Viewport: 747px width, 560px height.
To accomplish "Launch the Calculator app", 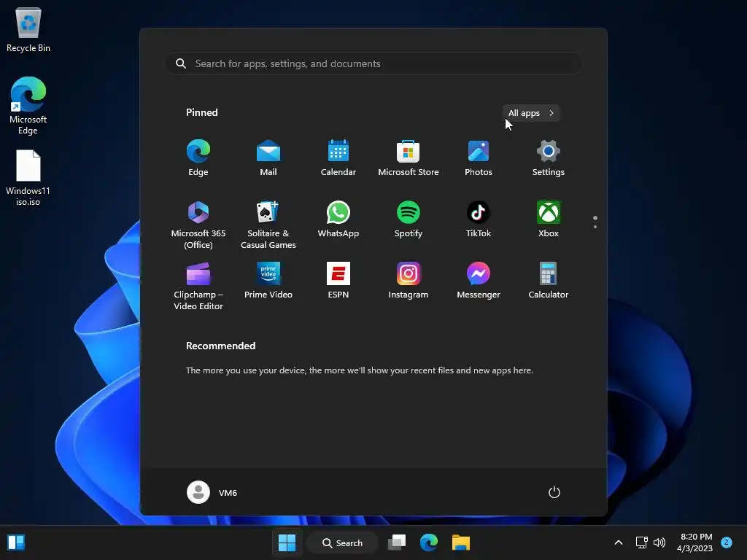I will tap(549, 281).
